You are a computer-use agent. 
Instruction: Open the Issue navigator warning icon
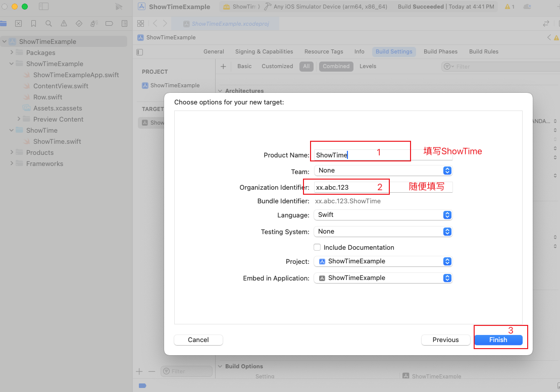tap(64, 24)
